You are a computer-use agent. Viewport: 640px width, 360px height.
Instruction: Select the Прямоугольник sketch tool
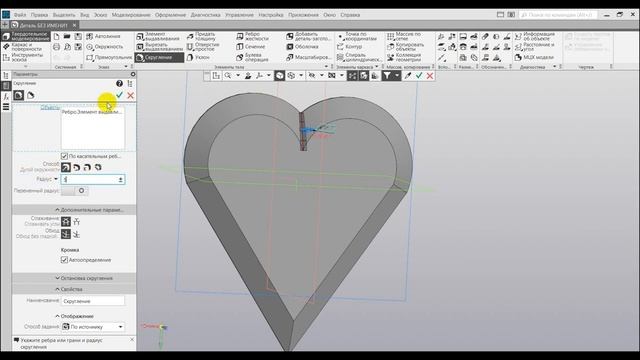109,58
